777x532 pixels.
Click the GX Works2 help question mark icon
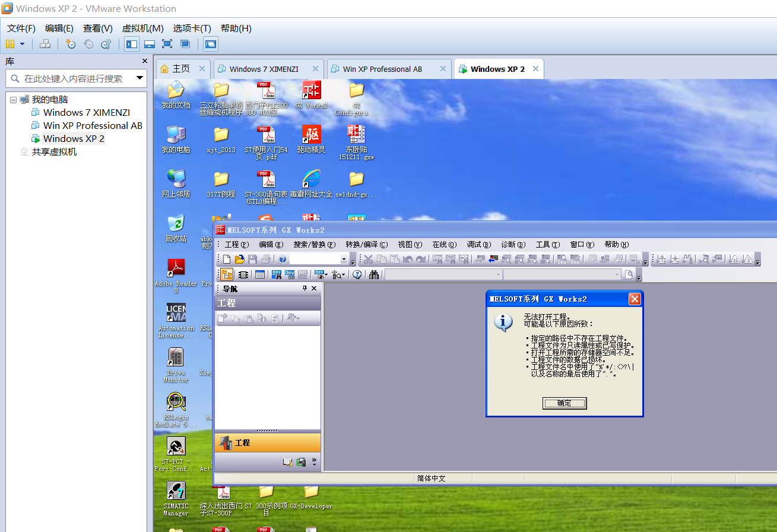pos(283,259)
